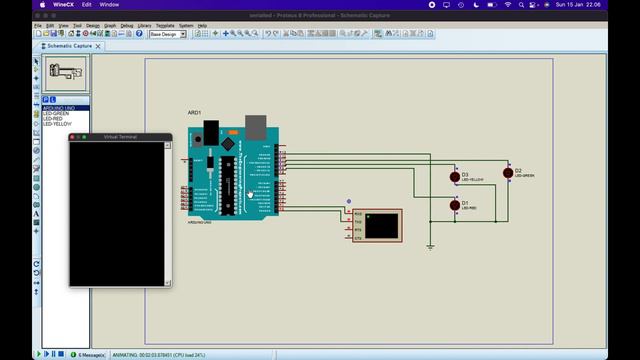Click the Zoom In magnifier icon

click(233, 34)
